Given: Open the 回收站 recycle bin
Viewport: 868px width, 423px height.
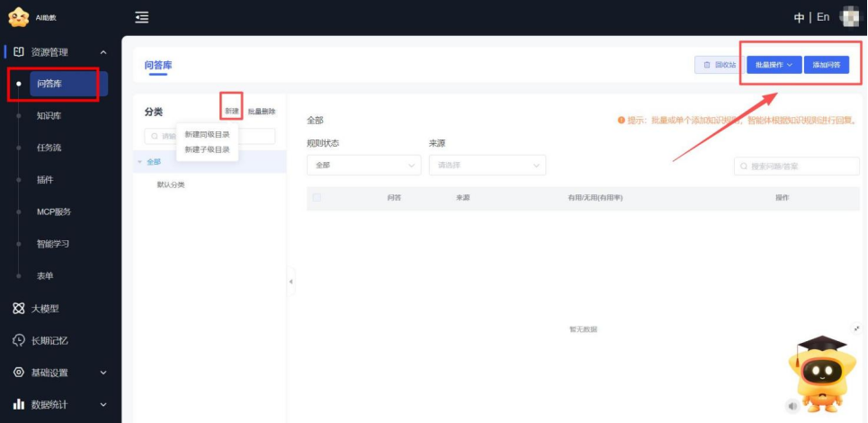Looking at the screenshot, I should pos(719,65).
